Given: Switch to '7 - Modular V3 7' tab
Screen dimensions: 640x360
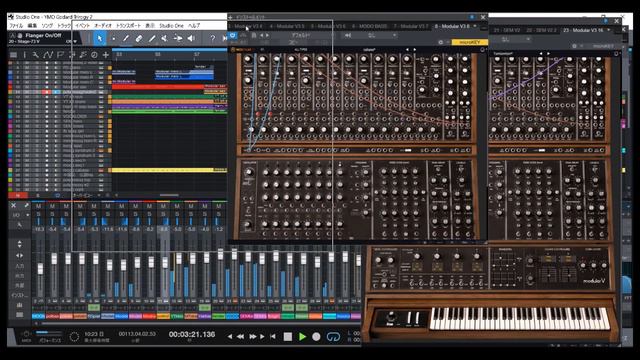Looking at the screenshot, I should tap(411, 26).
